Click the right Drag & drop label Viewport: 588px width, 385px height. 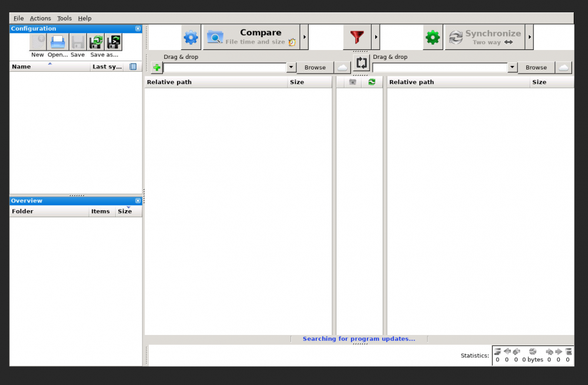coord(390,57)
